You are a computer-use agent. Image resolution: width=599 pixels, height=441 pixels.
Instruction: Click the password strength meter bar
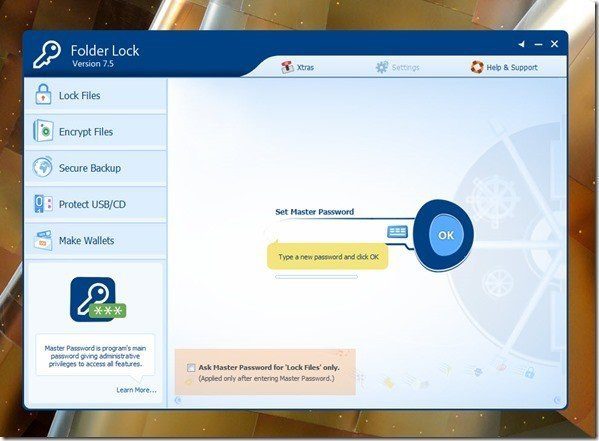(316, 277)
